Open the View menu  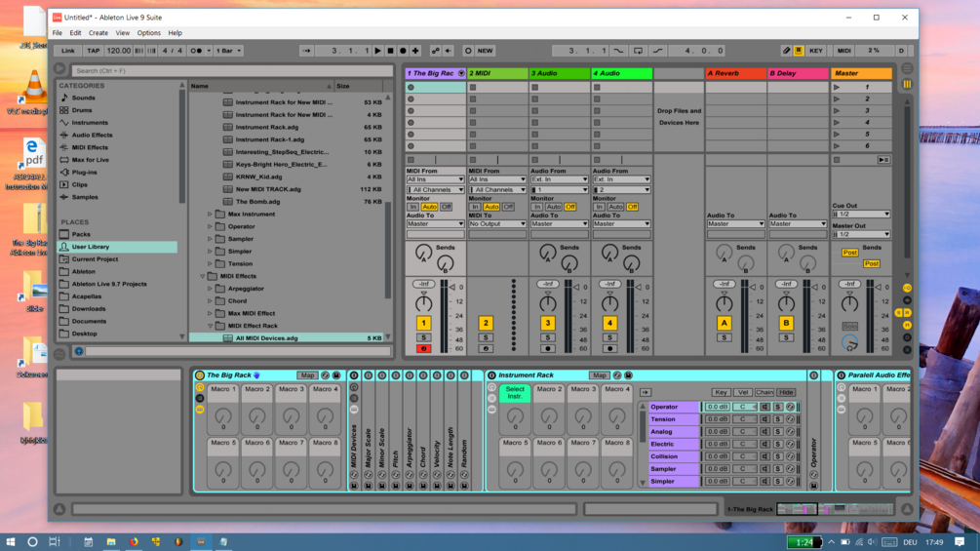[x=123, y=32]
